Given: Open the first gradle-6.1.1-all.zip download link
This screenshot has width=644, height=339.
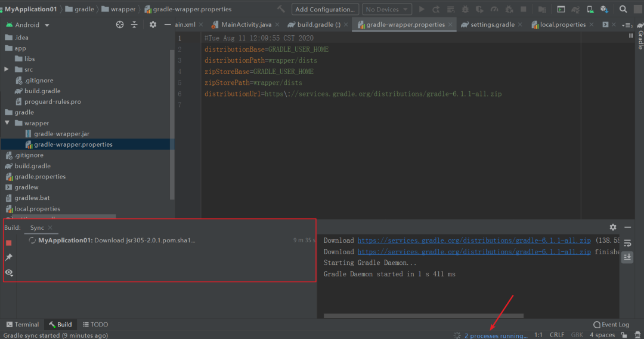Looking at the screenshot, I should coord(474,241).
